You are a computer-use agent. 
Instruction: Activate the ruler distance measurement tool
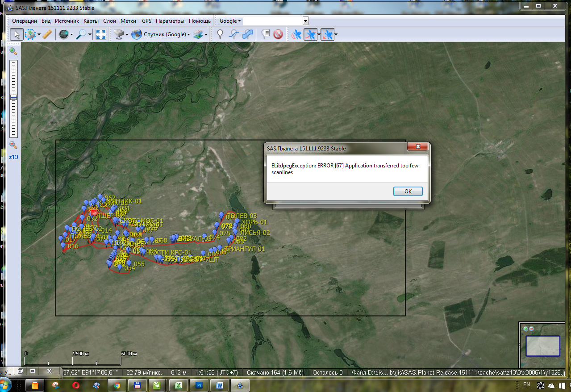coord(47,34)
